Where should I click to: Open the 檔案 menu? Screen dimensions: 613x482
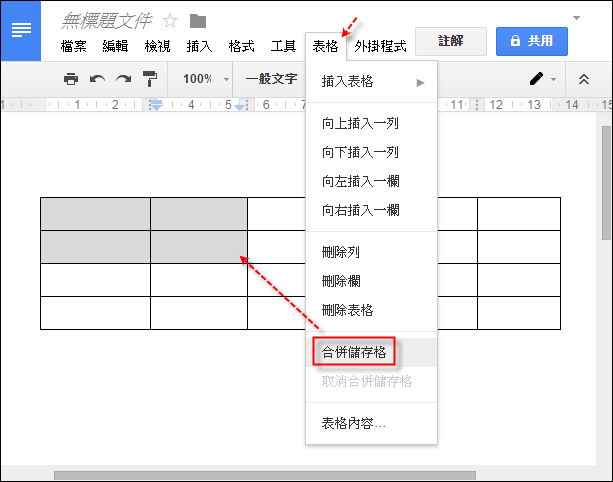pyautogui.click(x=73, y=47)
